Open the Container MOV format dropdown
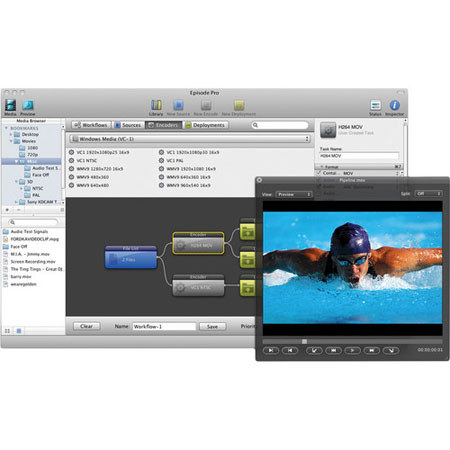The height and width of the screenshot is (450, 450). [371, 173]
